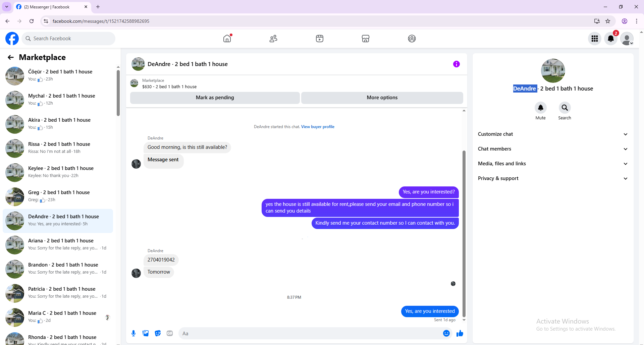
Task: Click the 'Tomorrow' message bubble
Action: click(x=159, y=272)
